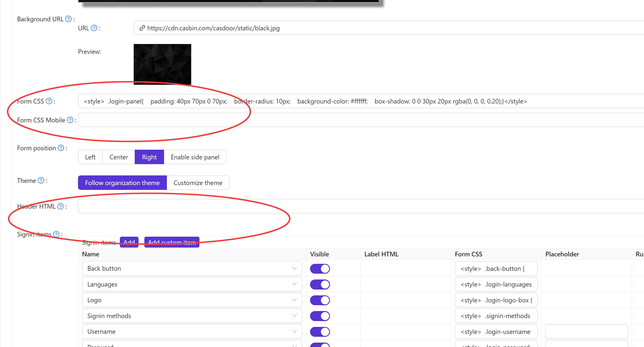Select Center form position

click(119, 157)
